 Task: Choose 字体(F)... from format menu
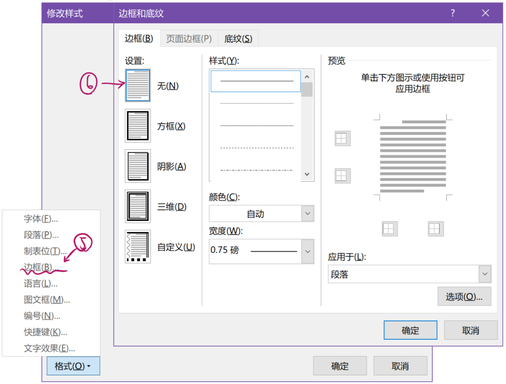[41, 219]
